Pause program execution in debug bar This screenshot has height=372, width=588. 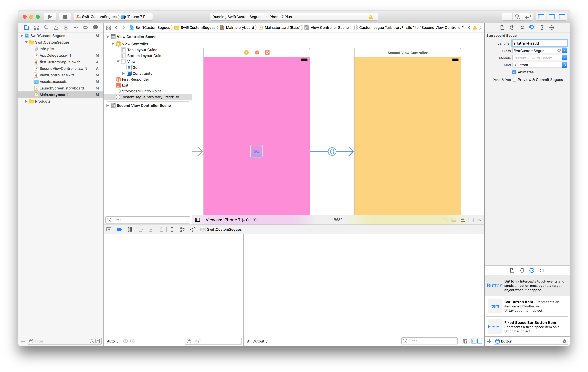(130, 229)
